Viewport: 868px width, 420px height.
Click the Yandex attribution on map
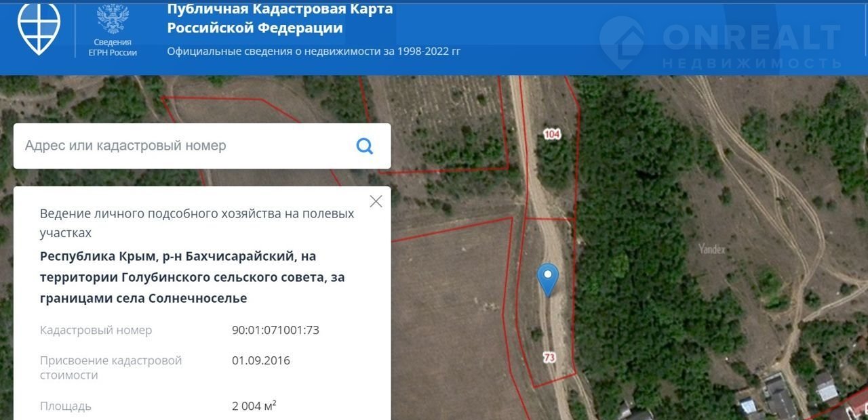(712, 249)
